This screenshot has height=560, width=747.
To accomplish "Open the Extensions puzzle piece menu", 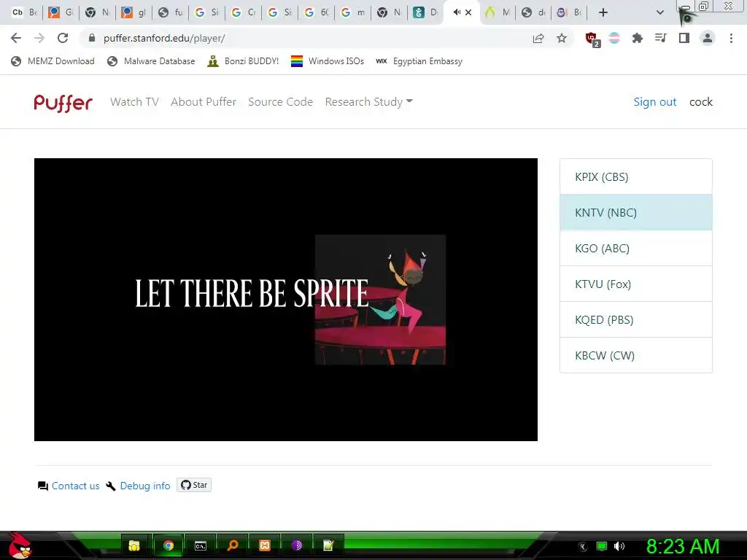I will tap(637, 38).
